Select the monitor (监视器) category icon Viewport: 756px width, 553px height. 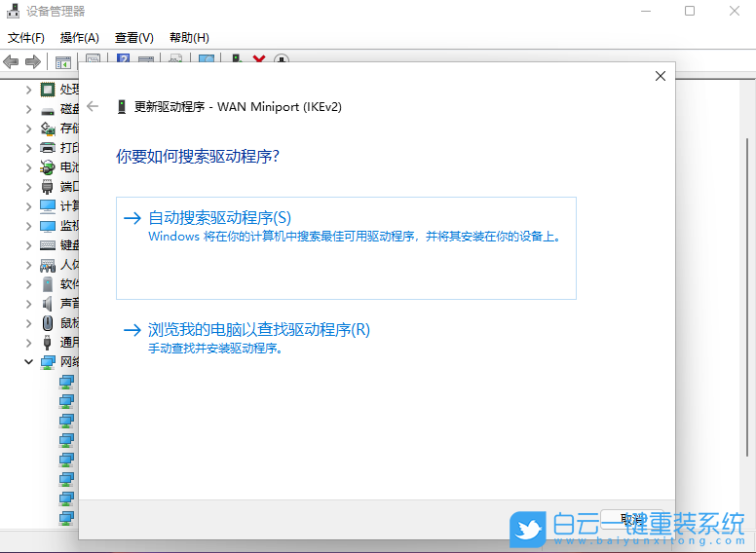point(48,226)
